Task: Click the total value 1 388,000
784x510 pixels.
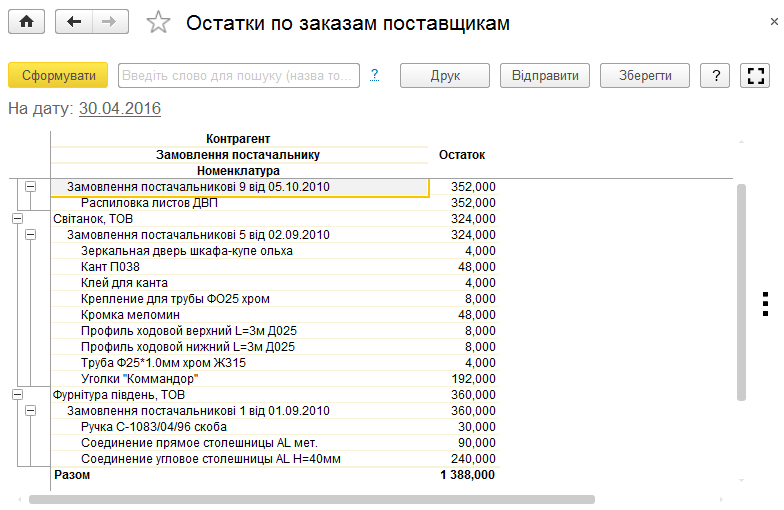Action: (468, 475)
